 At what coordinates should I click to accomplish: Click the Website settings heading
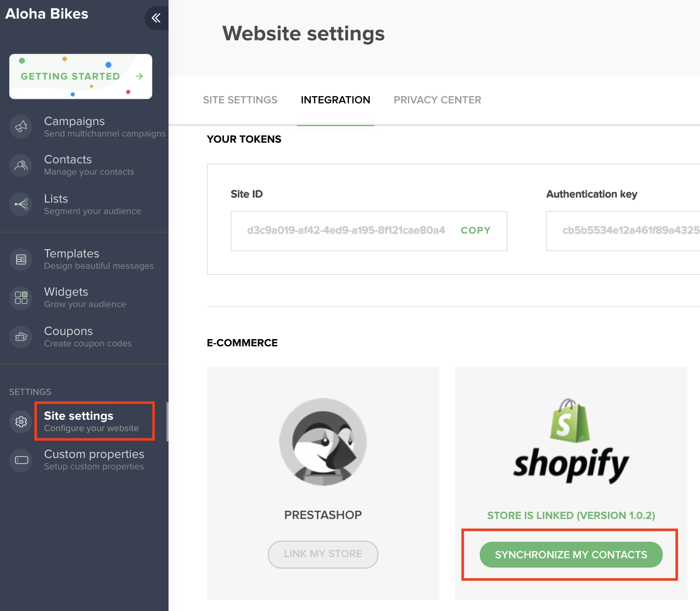click(303, 34)
